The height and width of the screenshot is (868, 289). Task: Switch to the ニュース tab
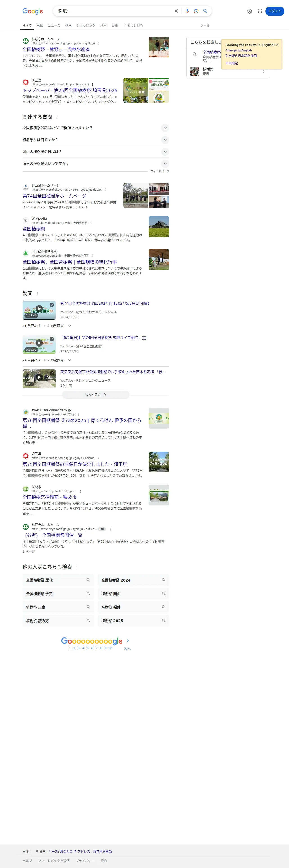[x=54, y=26]
